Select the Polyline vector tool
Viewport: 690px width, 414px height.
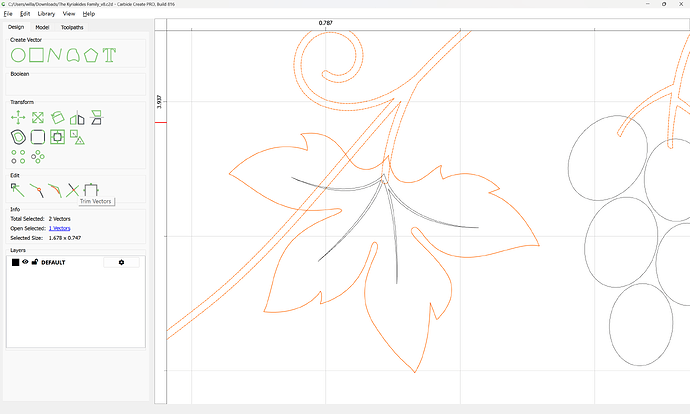pos(54,55)
